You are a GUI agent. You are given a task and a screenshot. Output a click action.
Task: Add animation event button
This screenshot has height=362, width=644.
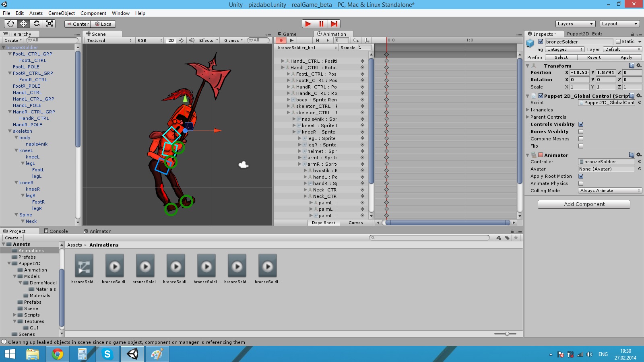point(367,40)
